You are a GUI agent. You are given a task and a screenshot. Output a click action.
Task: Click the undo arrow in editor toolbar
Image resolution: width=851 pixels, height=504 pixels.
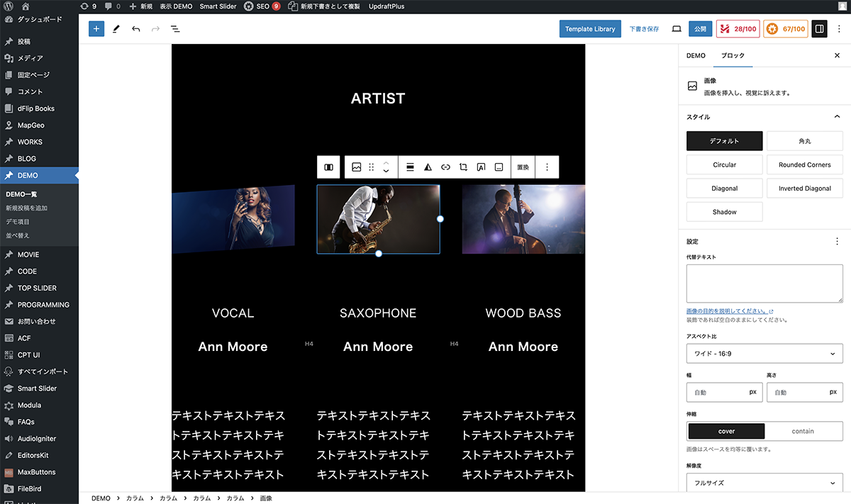pyautogui.click(x=135, y=29)
